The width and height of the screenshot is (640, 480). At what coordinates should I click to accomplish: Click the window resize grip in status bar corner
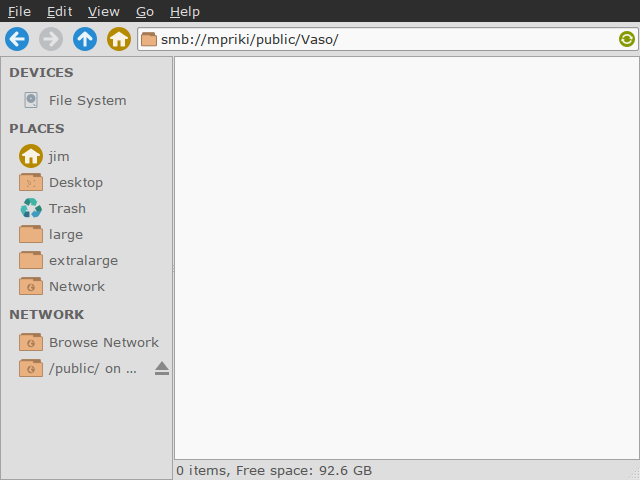634,474
